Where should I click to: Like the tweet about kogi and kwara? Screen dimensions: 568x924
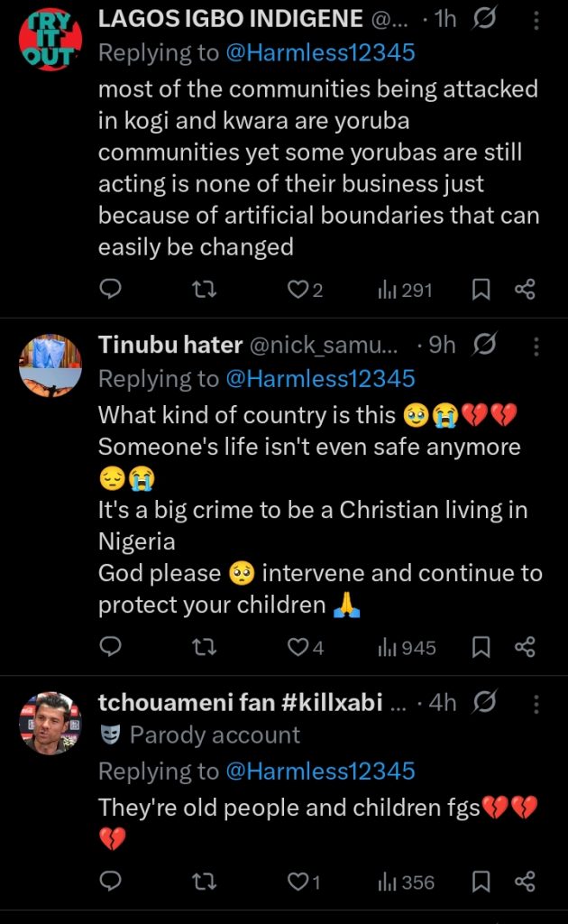pos(298,290)
